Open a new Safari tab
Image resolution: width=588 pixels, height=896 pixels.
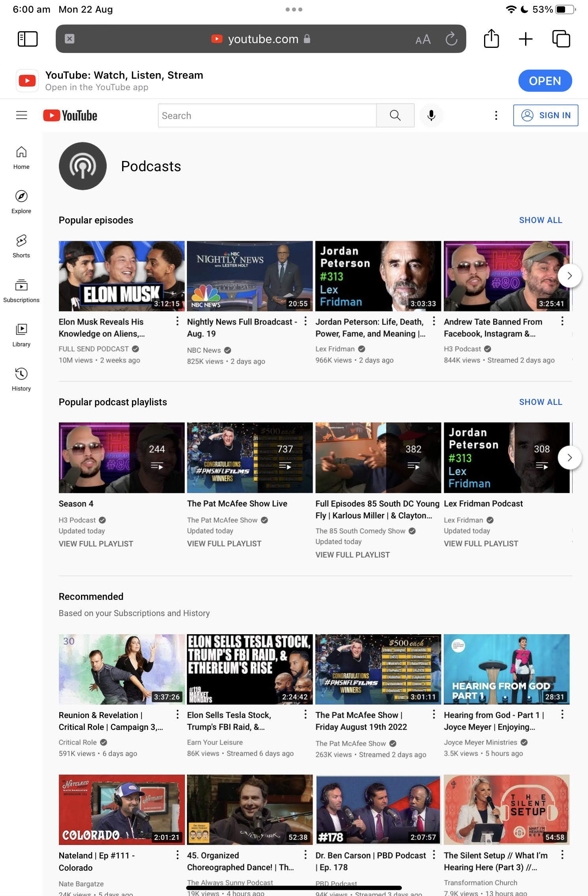pos(526,39)
